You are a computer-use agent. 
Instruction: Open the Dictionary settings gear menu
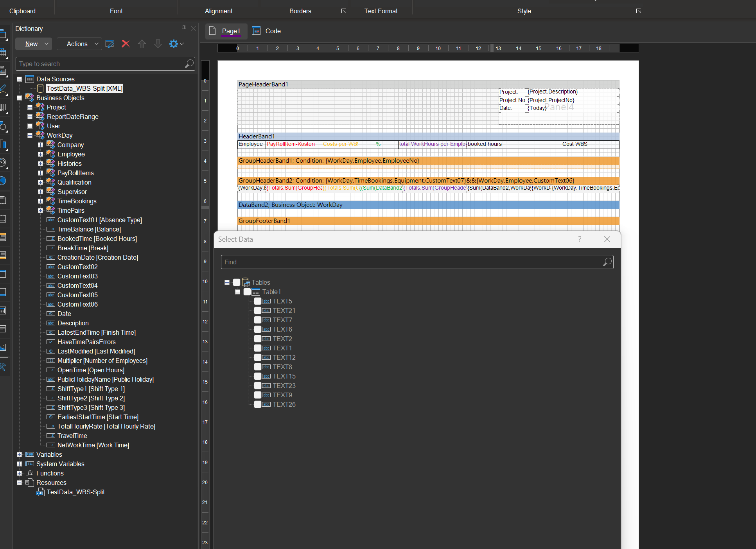(176, 44)
